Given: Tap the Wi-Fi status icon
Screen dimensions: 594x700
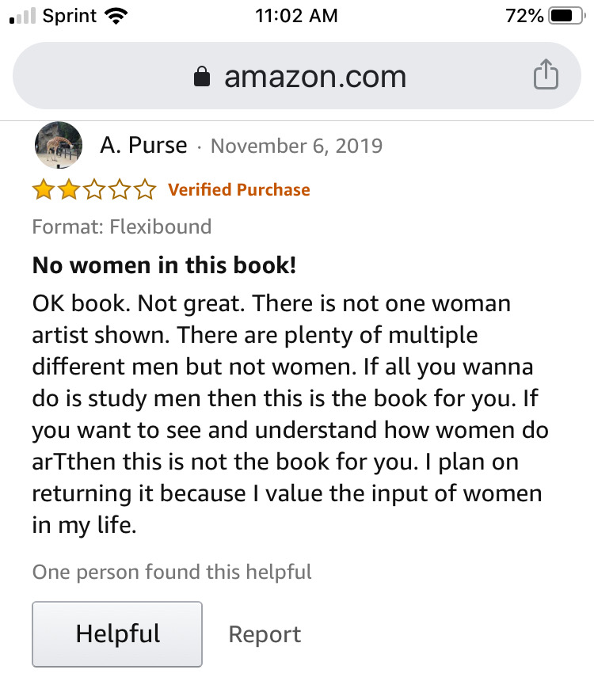Looking at the screenshot, I should point(117,16).
